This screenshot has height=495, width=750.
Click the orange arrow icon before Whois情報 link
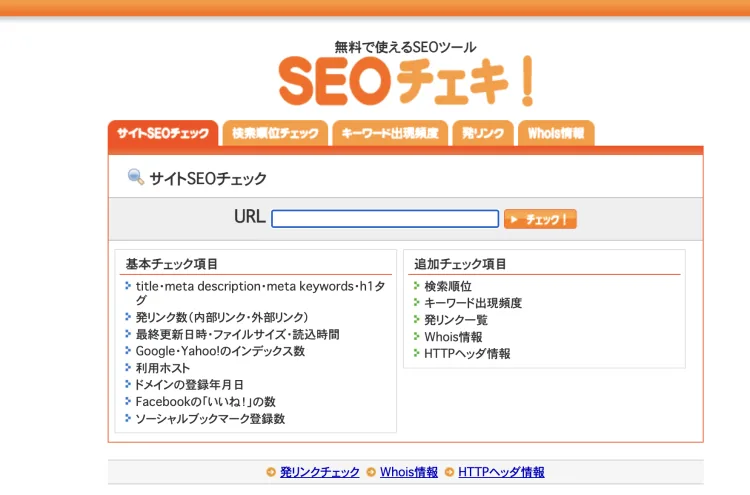click(371, 472)
